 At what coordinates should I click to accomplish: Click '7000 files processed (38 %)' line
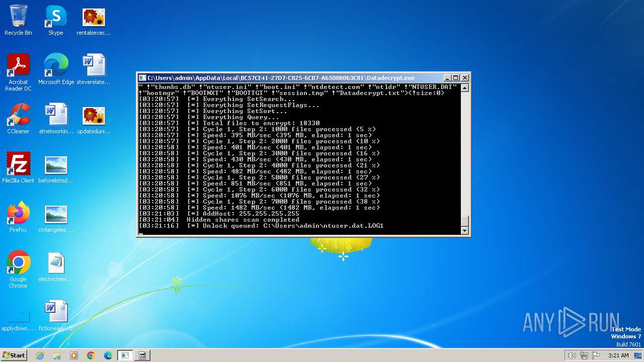tap(259, 202)
